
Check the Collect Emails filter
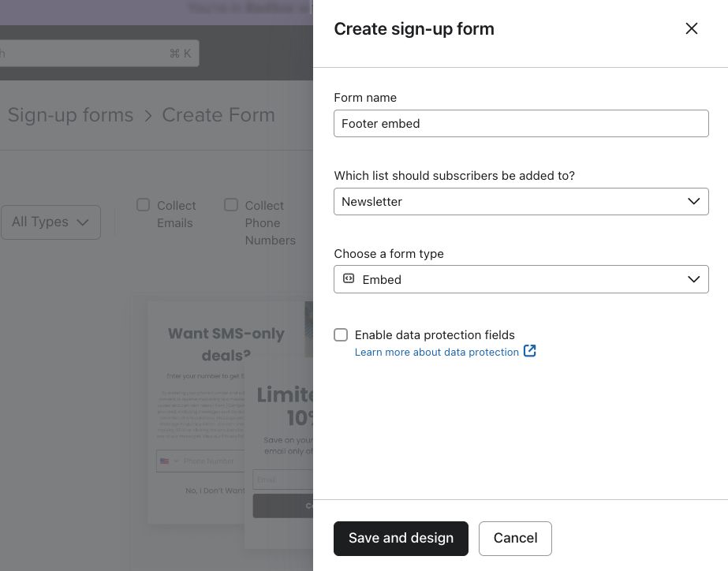(x=143, y=204)
